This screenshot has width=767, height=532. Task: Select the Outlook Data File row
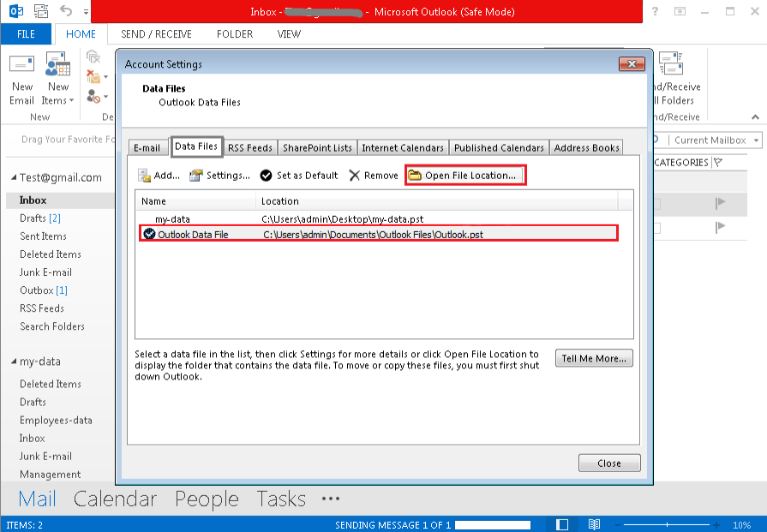point(379,234)
